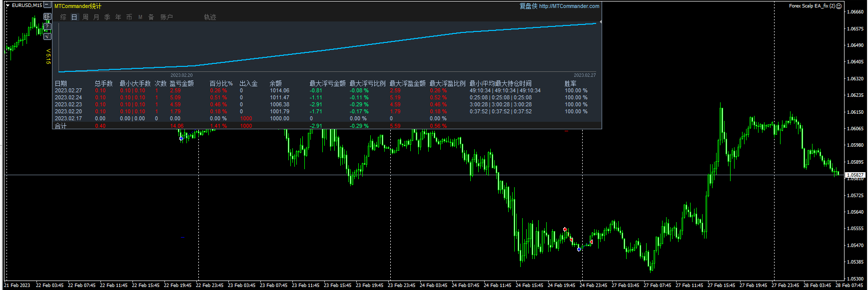Open the http://MTCommander.com link
Screen dimensions: 868x290
pyautogui.click(x=569, y=6)
